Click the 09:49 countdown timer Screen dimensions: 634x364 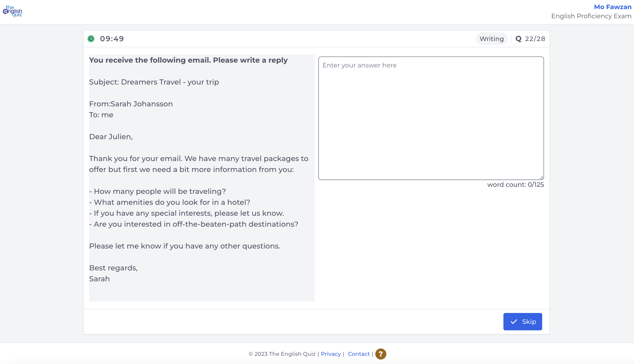pyautogui.click(x=112, y=39)
